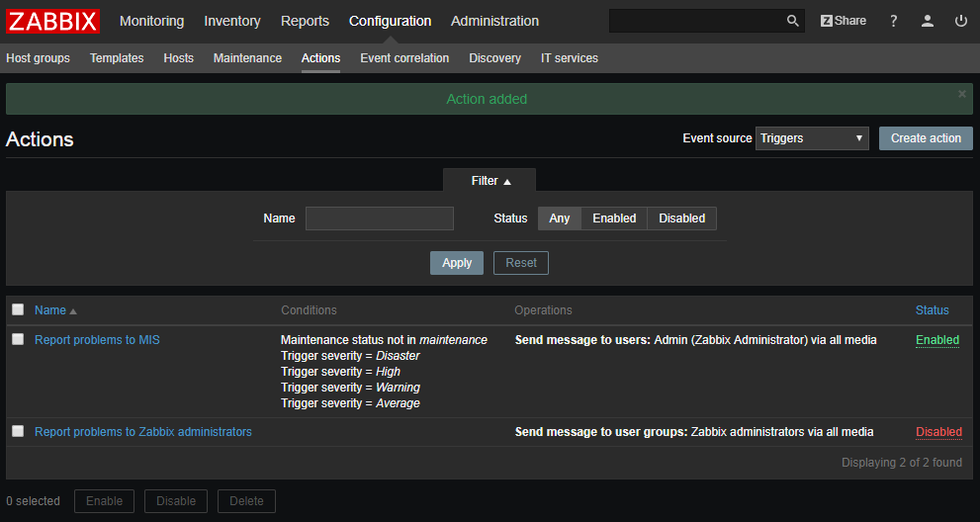Go to Event correlation submenu

[404, 58]
